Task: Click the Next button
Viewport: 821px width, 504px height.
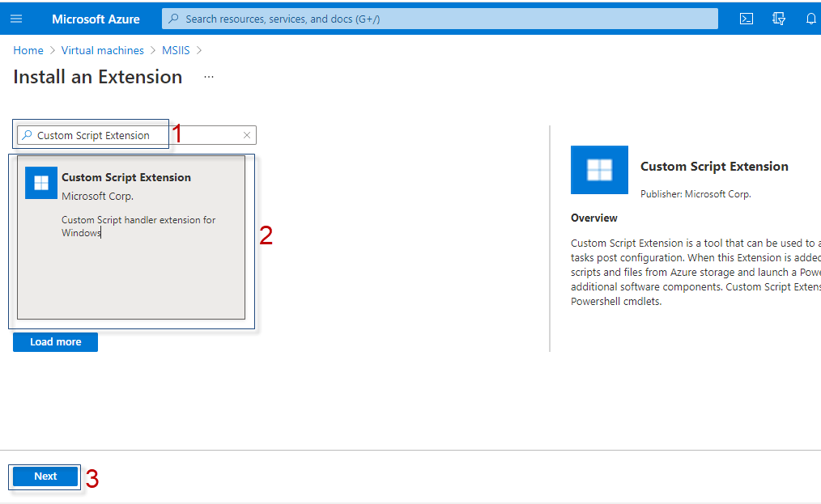Action: tap(45, 476)
